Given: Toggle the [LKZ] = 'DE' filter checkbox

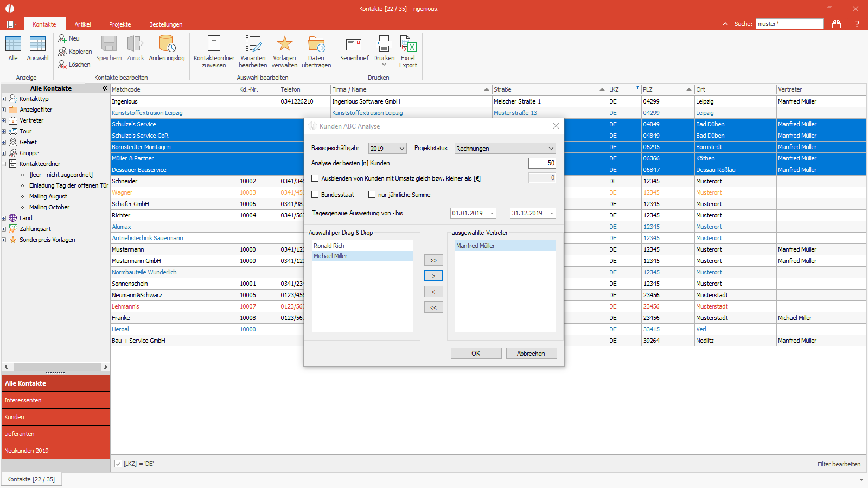Looking at the screenshot, I should (118, 464).
